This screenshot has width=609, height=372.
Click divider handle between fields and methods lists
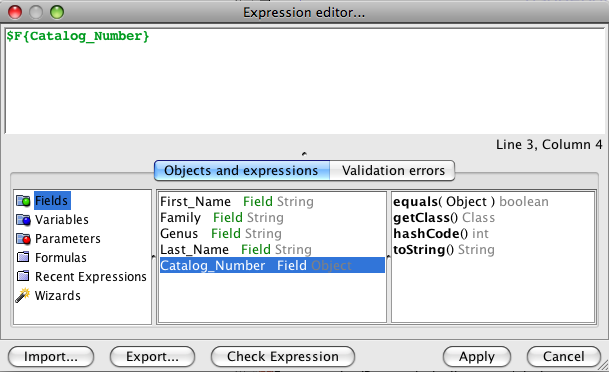pyautogui.click(x=389, y=257)
